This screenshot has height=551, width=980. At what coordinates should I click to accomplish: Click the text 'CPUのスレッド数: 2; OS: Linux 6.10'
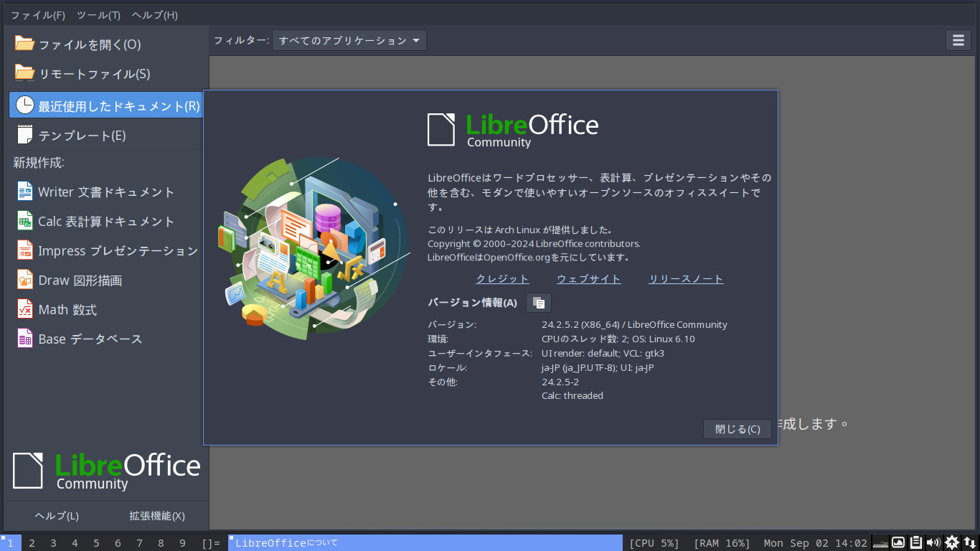point(618,339)
